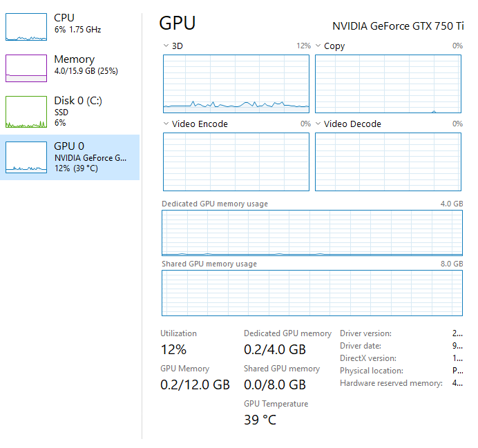
Task: Select the Disk 0 SSD entry label
Action: pyautogui.click(x=78, y=111)
